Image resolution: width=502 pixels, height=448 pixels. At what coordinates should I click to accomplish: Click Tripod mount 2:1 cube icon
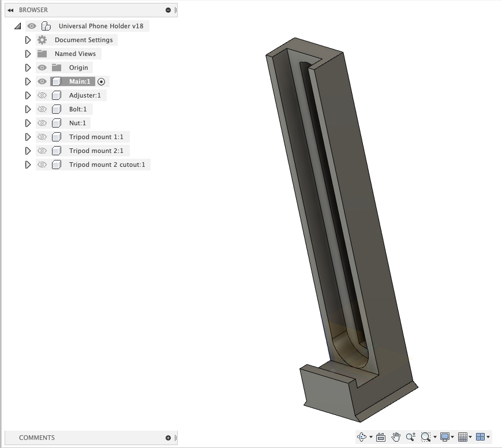[57, 151]
